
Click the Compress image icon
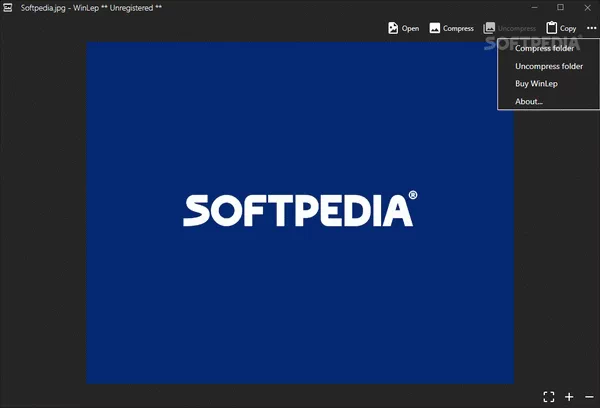pyautogui.click(x=435, y=29)
